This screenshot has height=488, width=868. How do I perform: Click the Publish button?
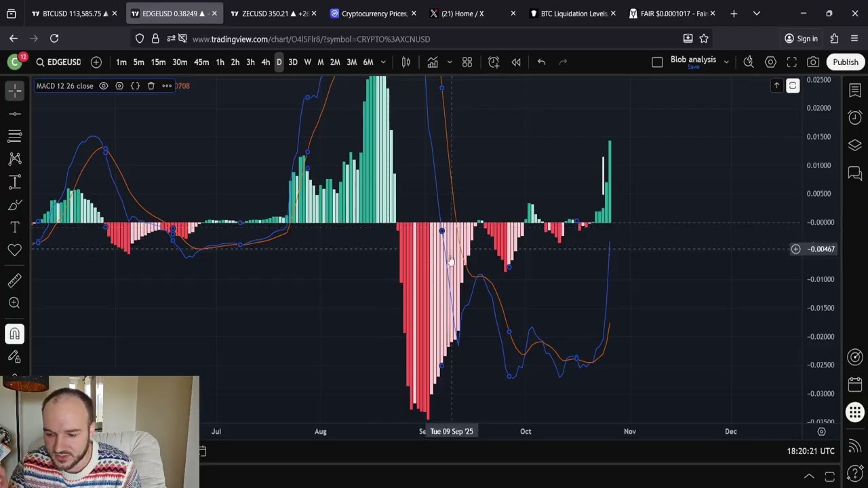[846, 62]
